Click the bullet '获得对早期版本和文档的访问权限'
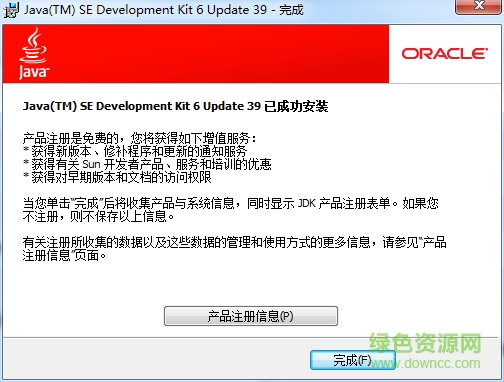Image resolution: width=504 pixels, height=382 pixels. click(117, 177)
